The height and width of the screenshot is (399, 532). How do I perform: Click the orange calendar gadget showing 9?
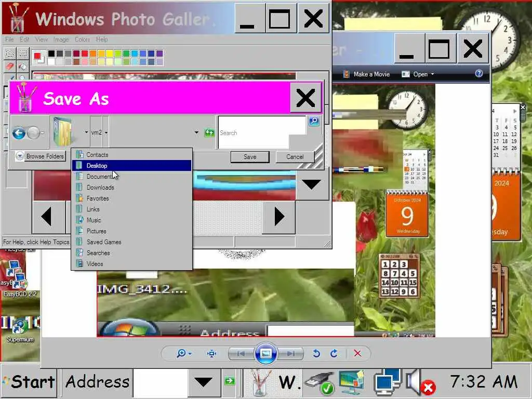point(407,214)
